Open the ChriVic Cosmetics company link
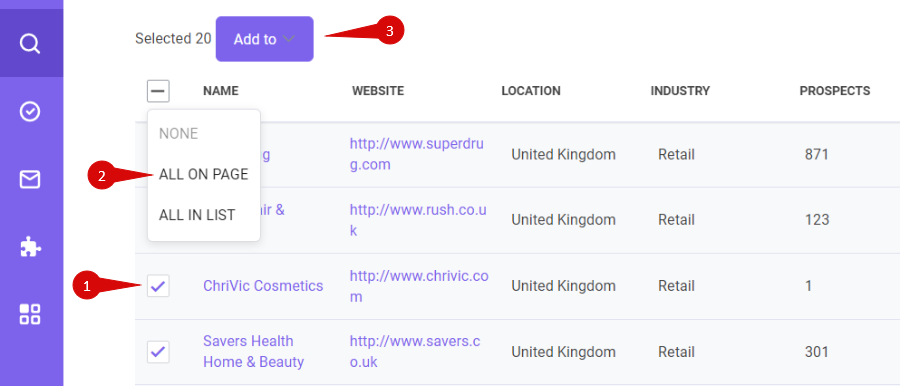 263,285
